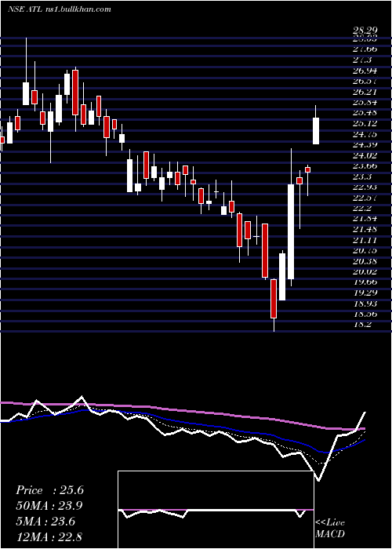The width and height of the screenshot is (392, 549).
Task: Click the 18.56 price axis label
Action: tap(365, 314)
